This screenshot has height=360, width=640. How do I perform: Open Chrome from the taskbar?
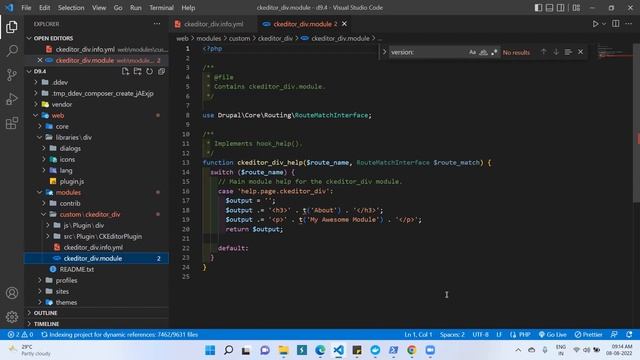pos(411,350)
